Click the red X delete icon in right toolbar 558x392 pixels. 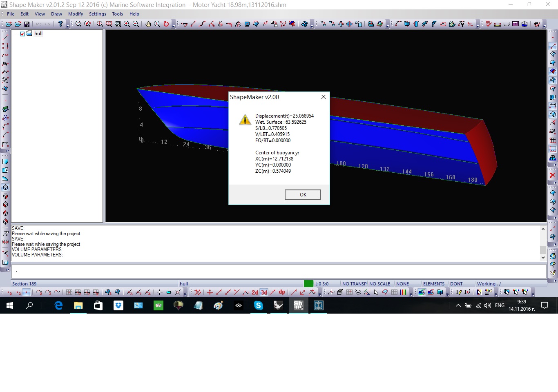(552, 175)
